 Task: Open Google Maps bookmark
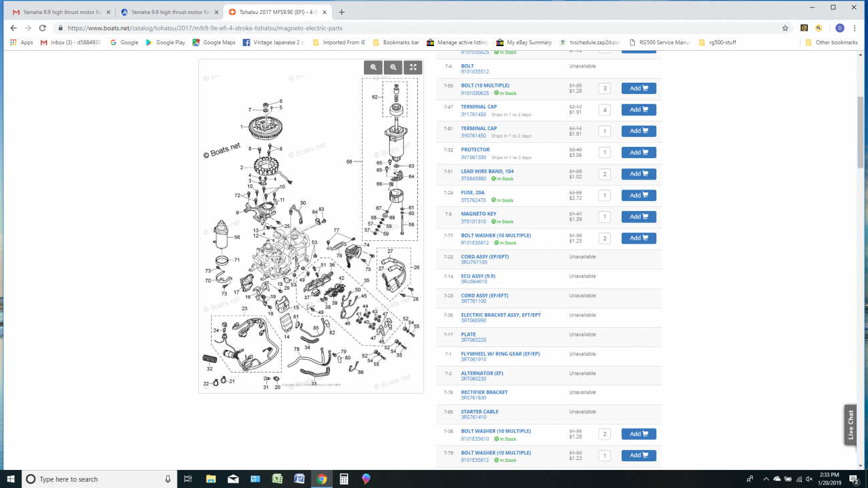click(x=214, y=42)
